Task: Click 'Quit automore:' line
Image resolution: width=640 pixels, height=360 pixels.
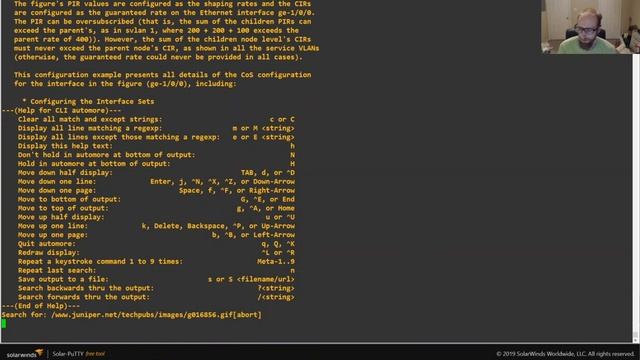Action: (156, 244)
